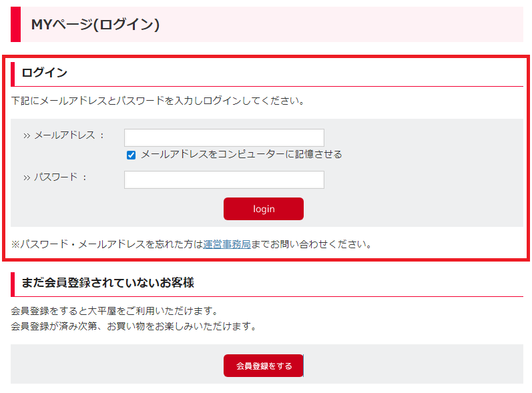532x393 pixels.
Task: Click the パスワード field label
Action: pos(61,177)
